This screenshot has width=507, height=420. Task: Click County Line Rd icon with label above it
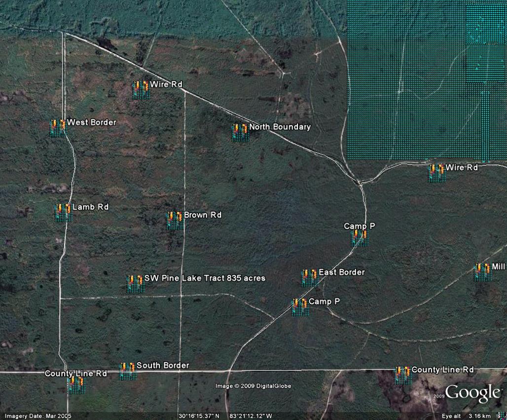(x=75, y=384)
